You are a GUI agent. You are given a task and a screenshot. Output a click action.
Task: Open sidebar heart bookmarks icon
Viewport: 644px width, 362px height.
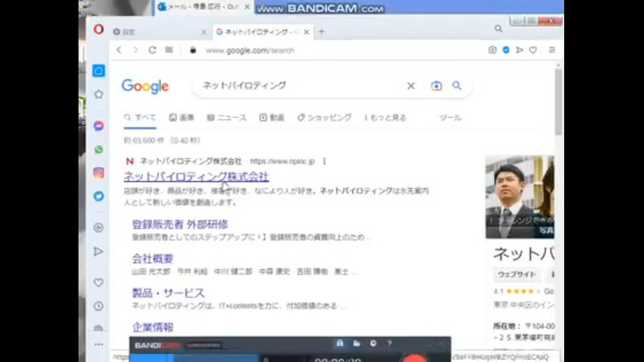click(x=99, y=282)
